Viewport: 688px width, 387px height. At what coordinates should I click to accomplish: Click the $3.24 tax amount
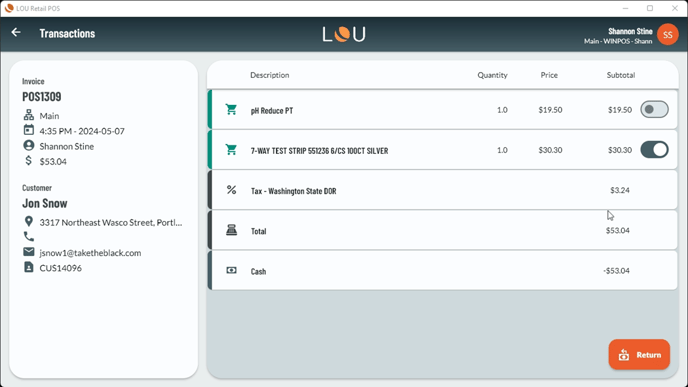click(620, 190)
